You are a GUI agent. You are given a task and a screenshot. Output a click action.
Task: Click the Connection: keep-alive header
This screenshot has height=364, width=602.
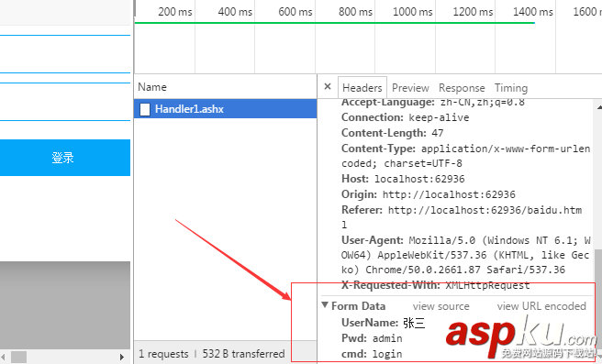[x=405, y=117]
